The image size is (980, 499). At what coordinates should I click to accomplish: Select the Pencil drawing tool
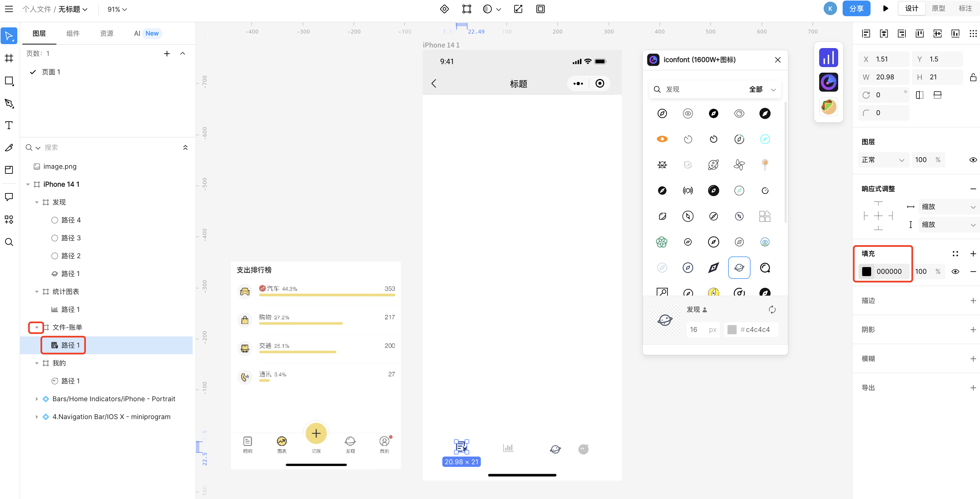(x=9, y=148)
